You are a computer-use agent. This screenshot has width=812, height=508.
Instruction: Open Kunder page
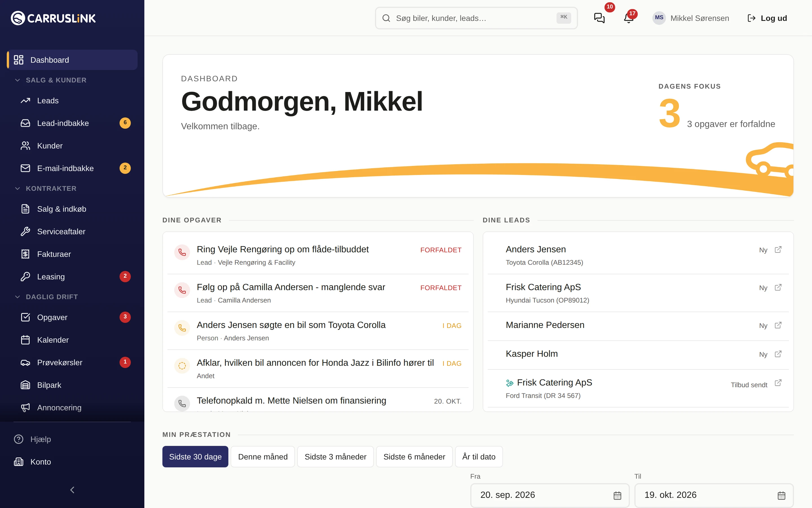(76, 145)
